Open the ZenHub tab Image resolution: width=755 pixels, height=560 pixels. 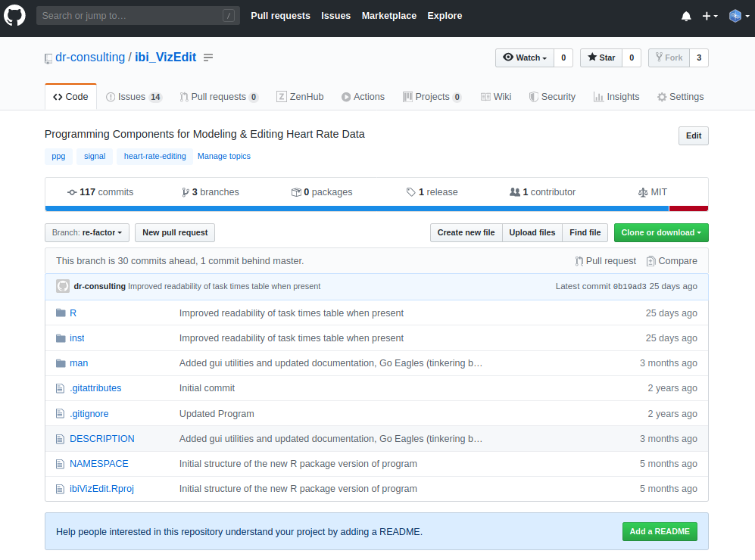click(300, 97)
